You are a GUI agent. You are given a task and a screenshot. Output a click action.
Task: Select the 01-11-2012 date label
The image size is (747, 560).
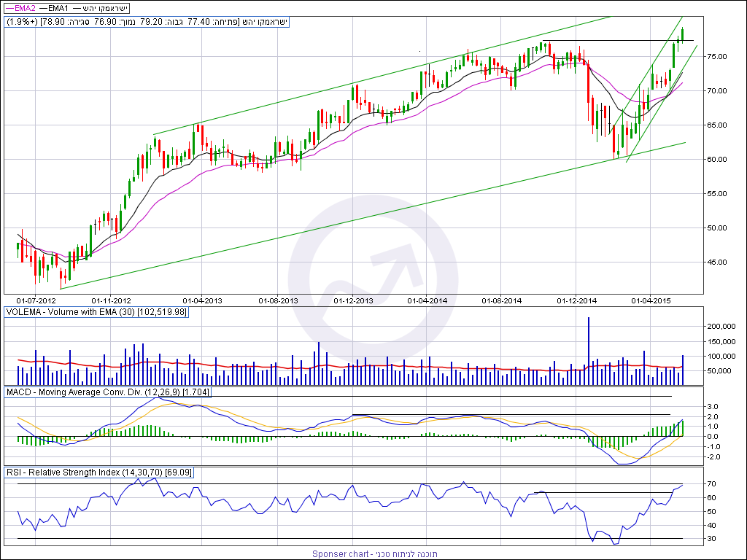111,301
